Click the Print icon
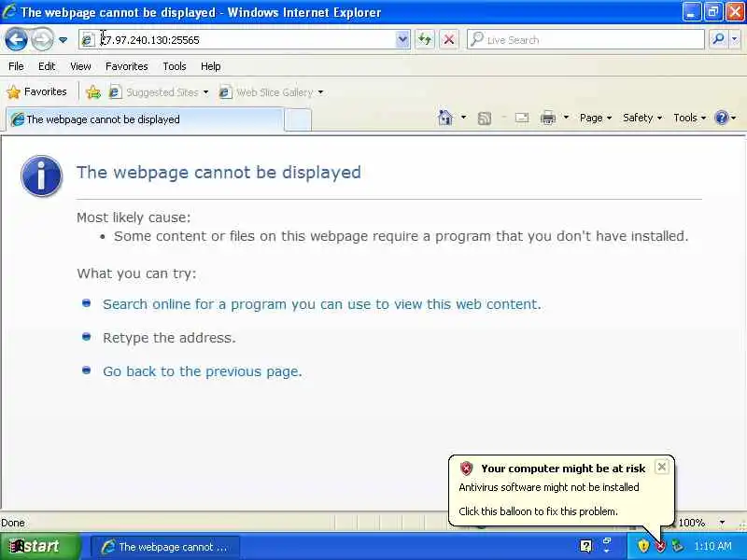Screen dimensions: 747x560 pyautogui.click(x=548, y=118)
